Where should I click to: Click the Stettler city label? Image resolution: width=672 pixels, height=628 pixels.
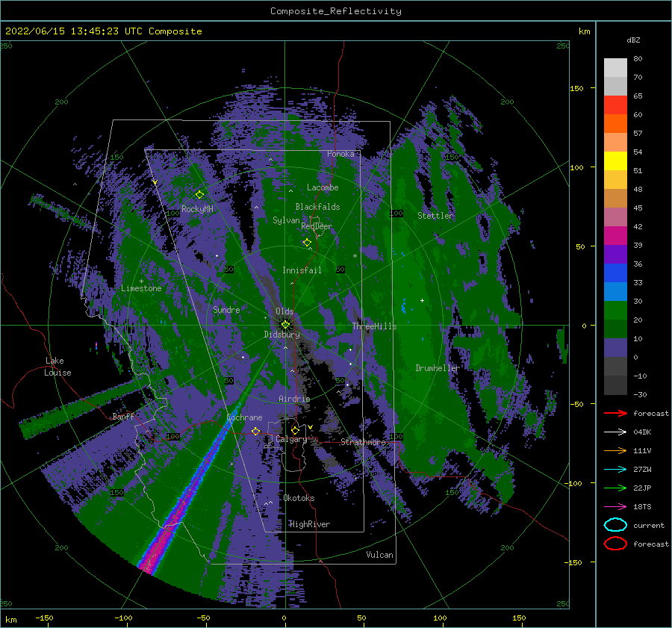[435, 216]
